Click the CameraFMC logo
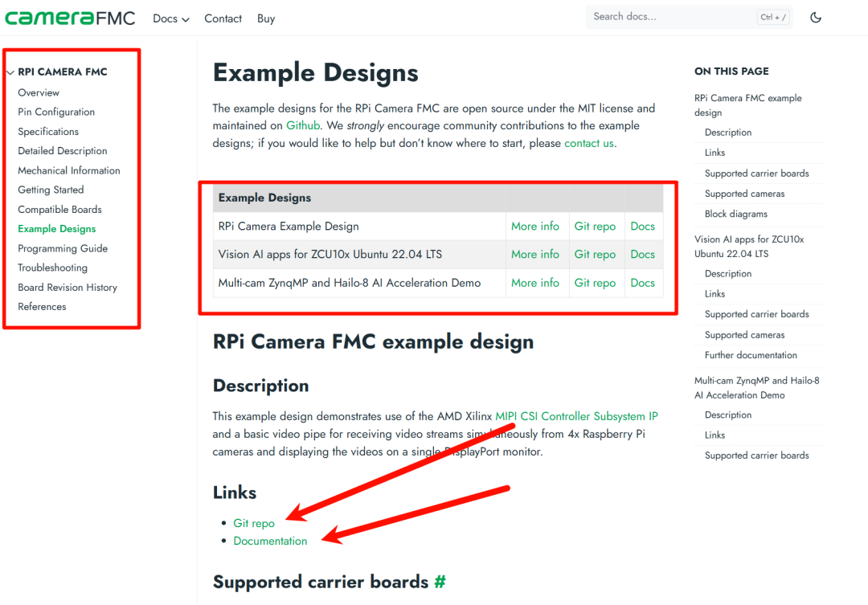Viewport: 868px width, 605px height. pos(70,18)
